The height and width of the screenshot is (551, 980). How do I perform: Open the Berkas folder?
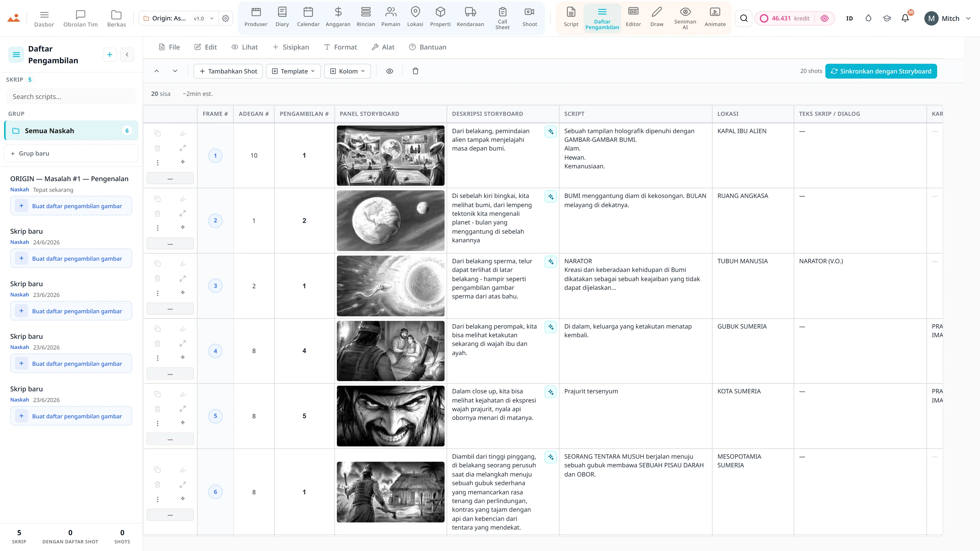click(116, 18)
